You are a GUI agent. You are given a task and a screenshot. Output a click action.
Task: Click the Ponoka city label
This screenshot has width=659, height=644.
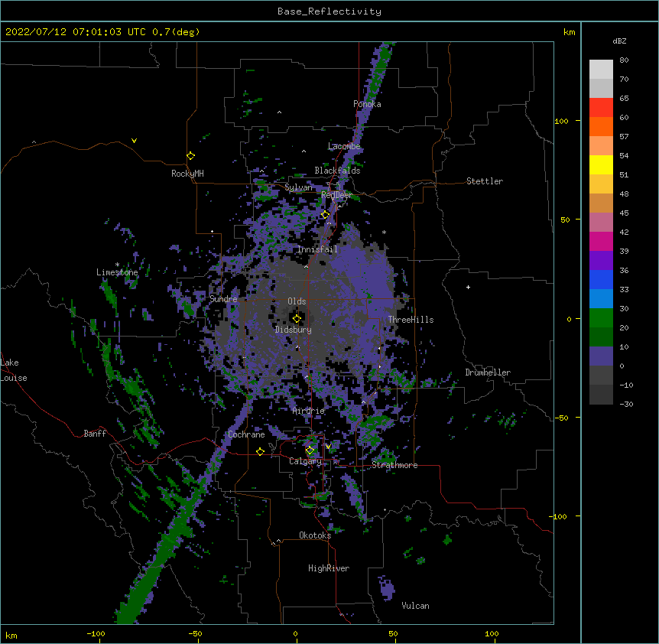pyautogui.click(x=367, y=104)
